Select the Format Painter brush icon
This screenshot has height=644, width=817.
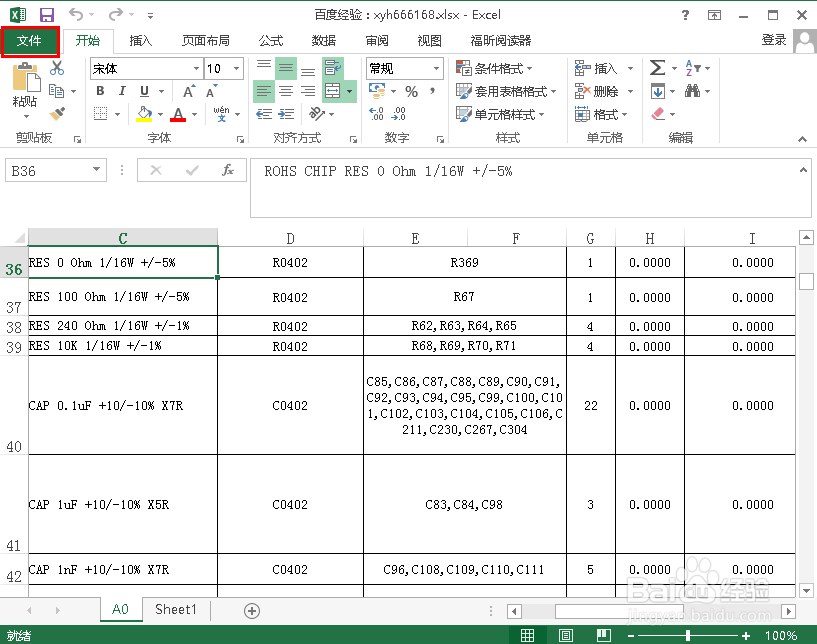57,113
